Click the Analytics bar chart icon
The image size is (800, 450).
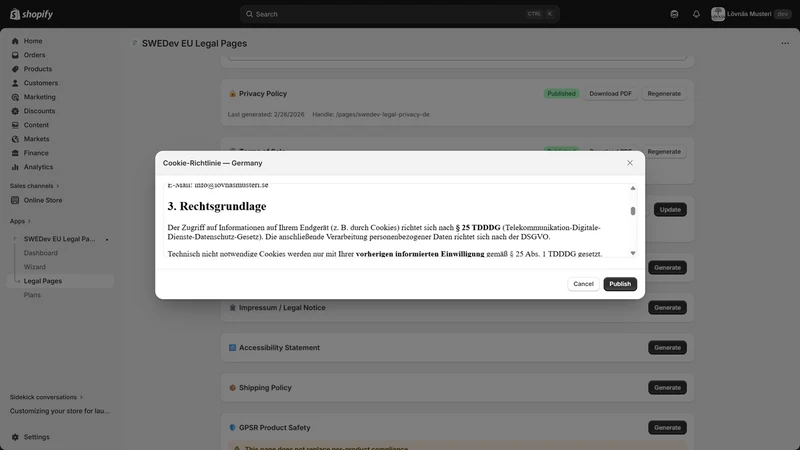tap(15, 167)
